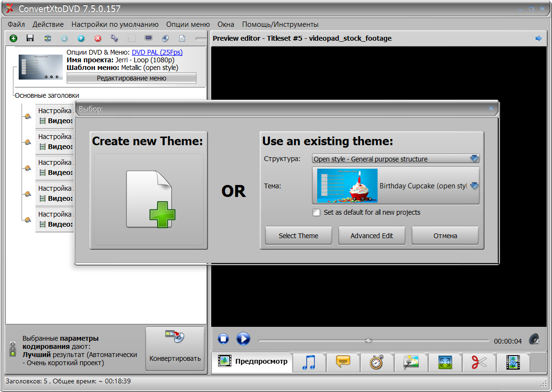Viewport: 552px width, 392px height.
Task: Click the Редактирование меню button
Action: (131, 78)
